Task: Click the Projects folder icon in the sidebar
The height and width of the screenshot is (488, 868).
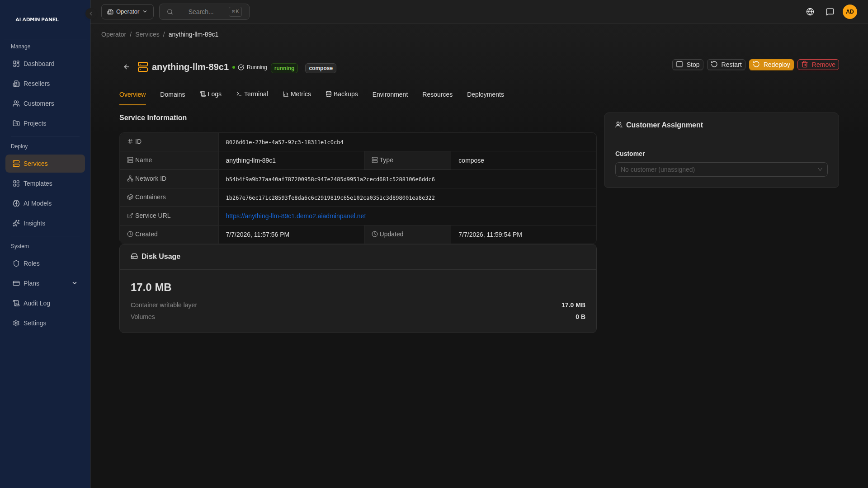Action: click(x=16, y=123)
